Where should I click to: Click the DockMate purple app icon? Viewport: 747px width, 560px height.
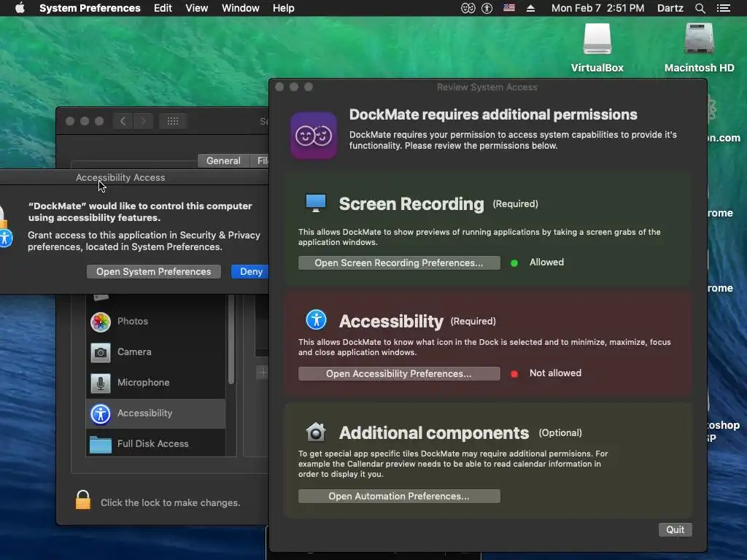(314, 136)
